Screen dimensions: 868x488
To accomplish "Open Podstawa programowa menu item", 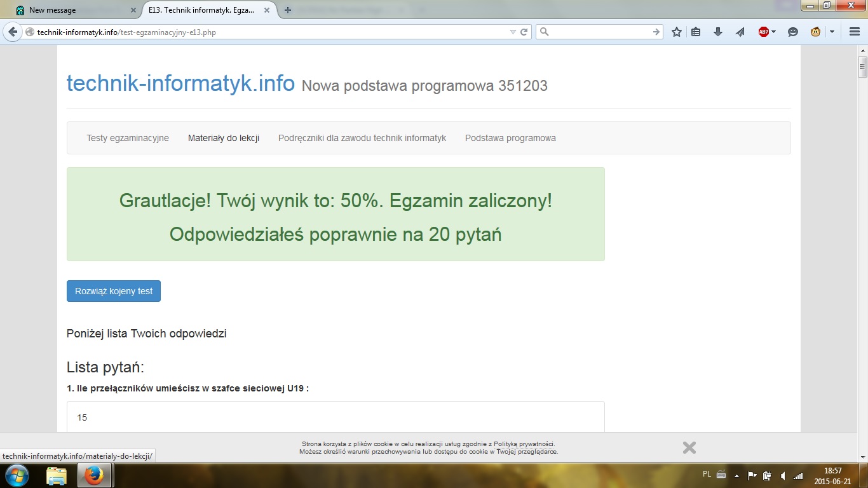I will tap(510, 138).
